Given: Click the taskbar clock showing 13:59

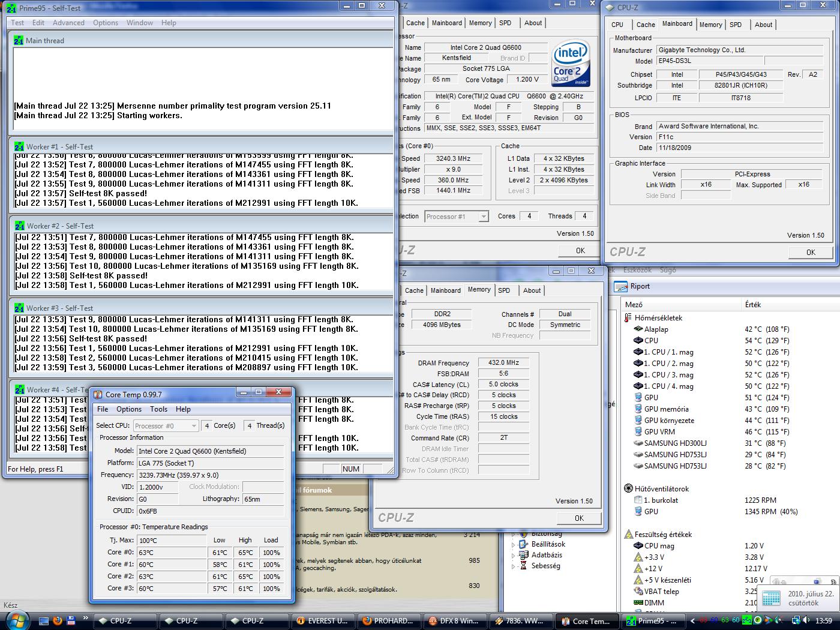Looking at the screenshot, I should tap(824, 621).
